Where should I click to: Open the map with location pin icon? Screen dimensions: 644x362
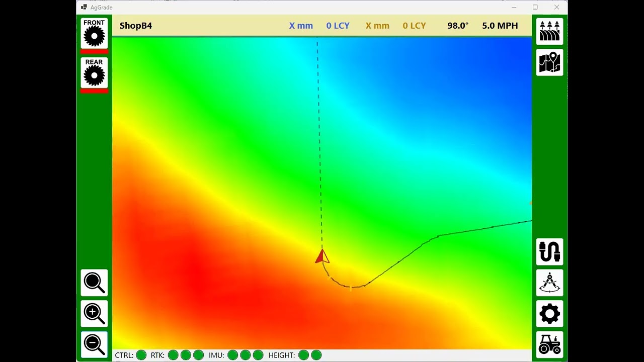pyautogui.click(x=549, y=62)
